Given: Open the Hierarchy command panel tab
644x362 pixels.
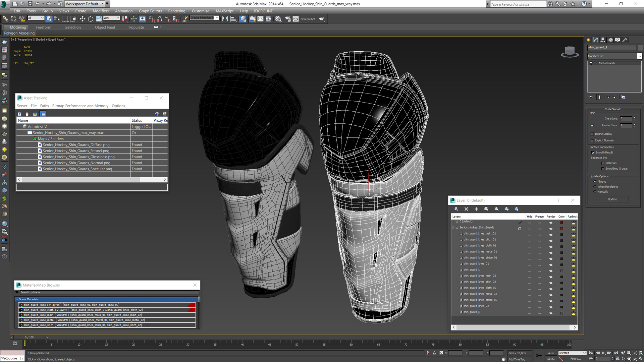Looking at the screenshot, I should pos(603,40).
